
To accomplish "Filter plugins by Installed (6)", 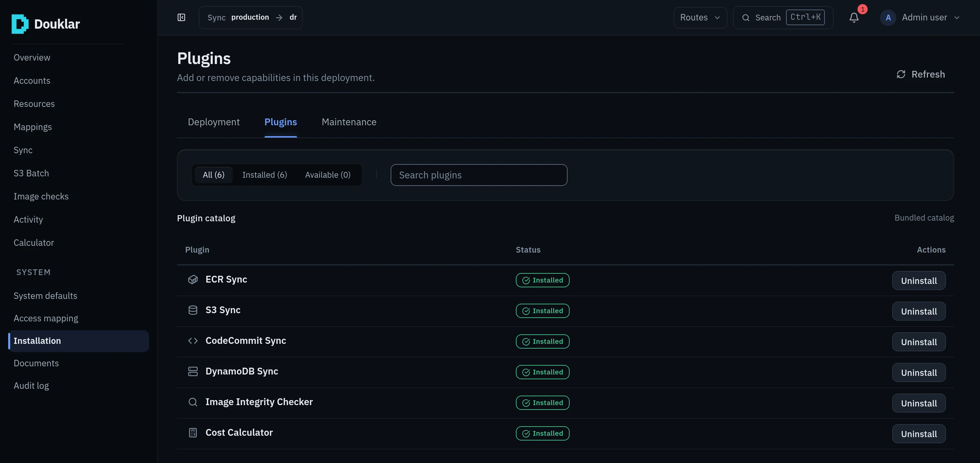I will tap(265, 175).
